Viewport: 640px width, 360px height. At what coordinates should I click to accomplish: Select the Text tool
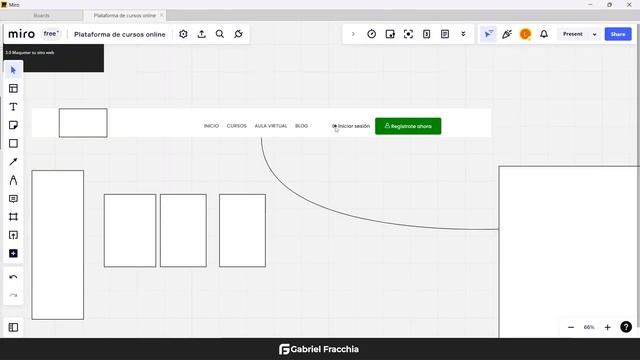point(13,107)
